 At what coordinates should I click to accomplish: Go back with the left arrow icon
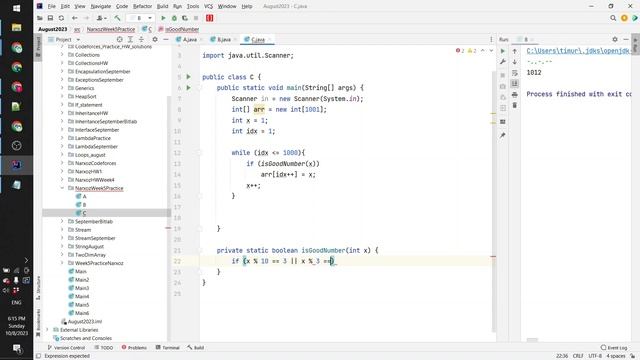(x=74, y=18)
